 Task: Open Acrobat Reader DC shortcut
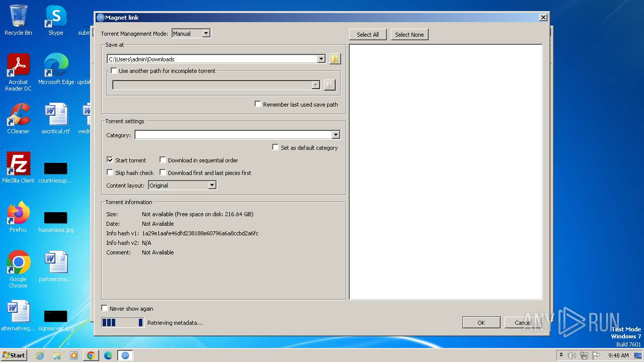(x=18, y=72)
